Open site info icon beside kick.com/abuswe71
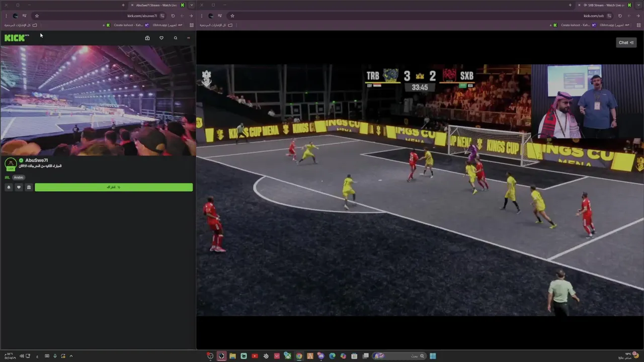Image resolution: width=644 pixels, height=362 pixels. tap(162, 16)
